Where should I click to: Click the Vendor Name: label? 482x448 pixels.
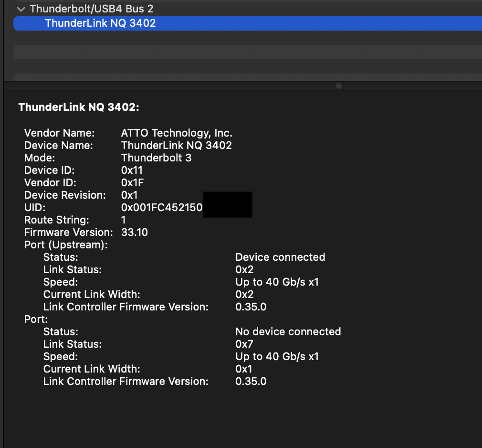click(x=59, y=133)
